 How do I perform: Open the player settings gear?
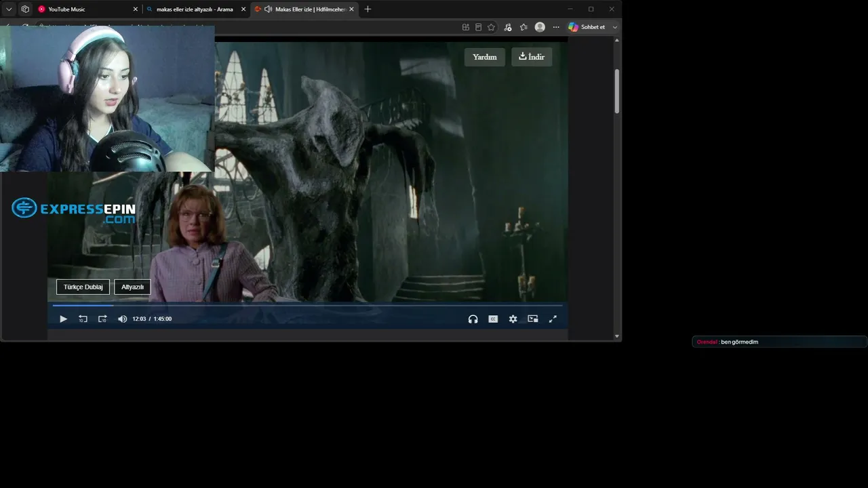[x=513, y=319]
